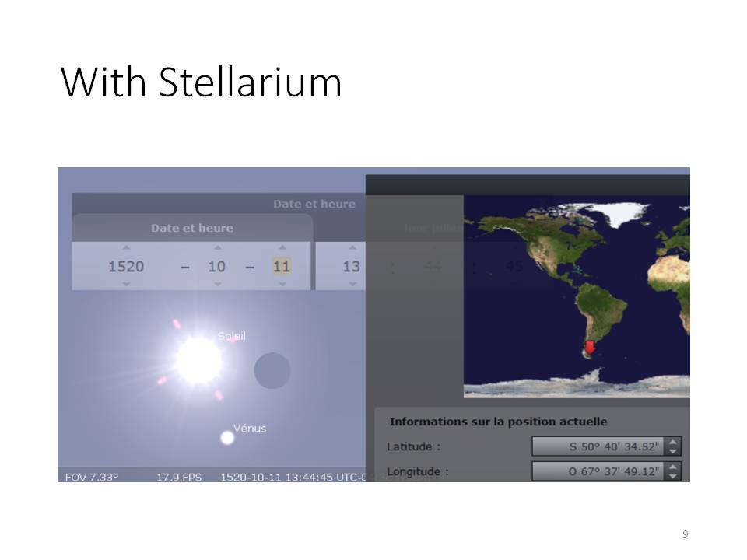Click 'Informations sur la position actuelle' heading
747x560 pixels.
(x=498, y=422)
